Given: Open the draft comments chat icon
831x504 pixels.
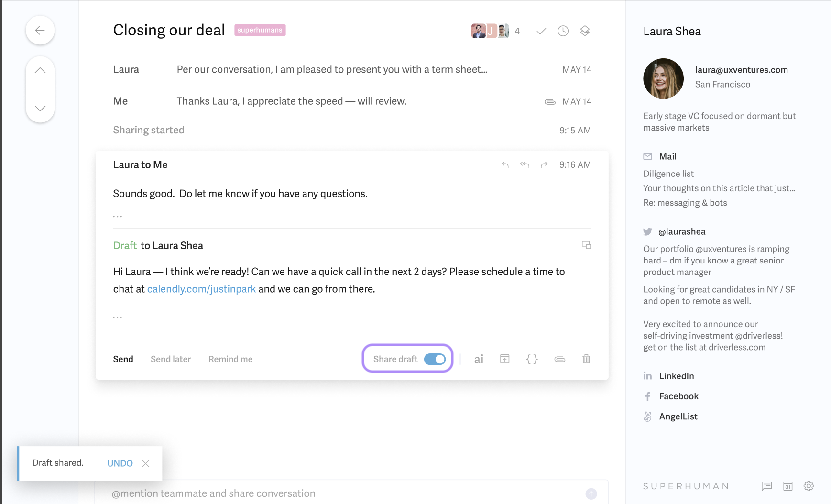Looking at the screenshot, I should pos(586,245).
